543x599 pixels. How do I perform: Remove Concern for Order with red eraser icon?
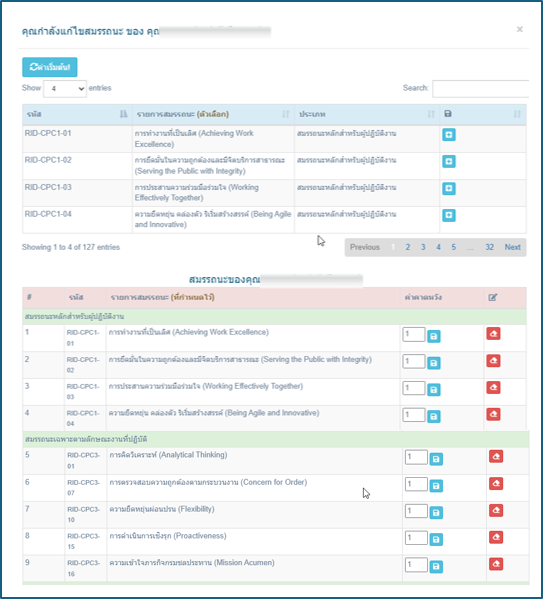tap(496, 484)
